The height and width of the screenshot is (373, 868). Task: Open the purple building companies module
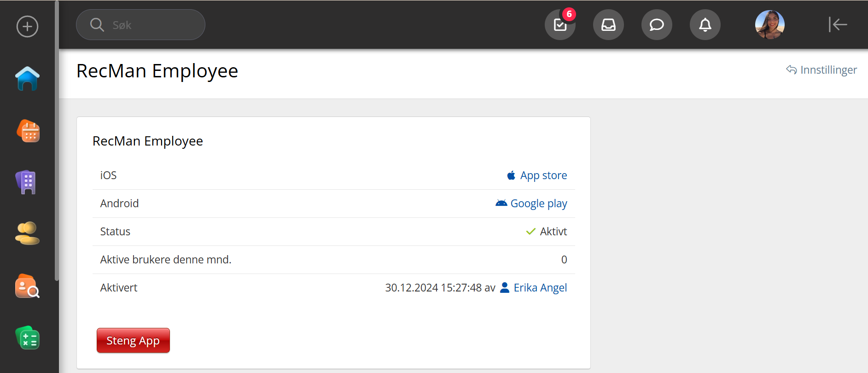tap(27, 182)
